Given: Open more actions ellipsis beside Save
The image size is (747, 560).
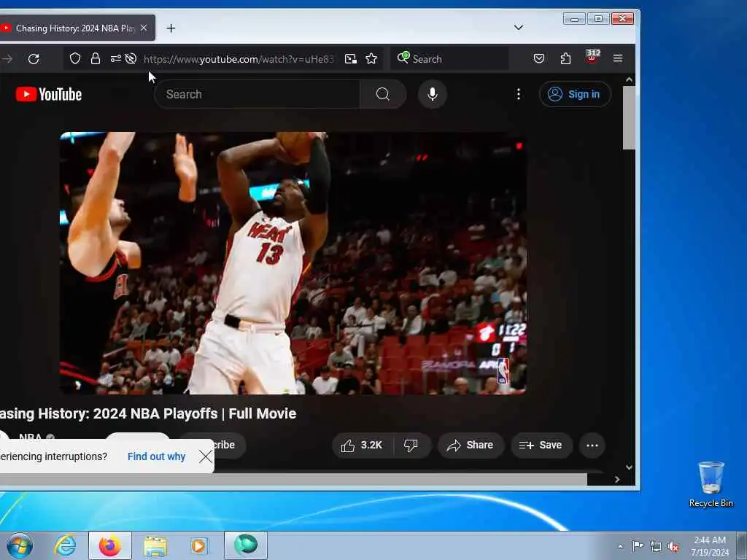Looking at the screenshot, I should pyautogui.click(x=592, y=446).
